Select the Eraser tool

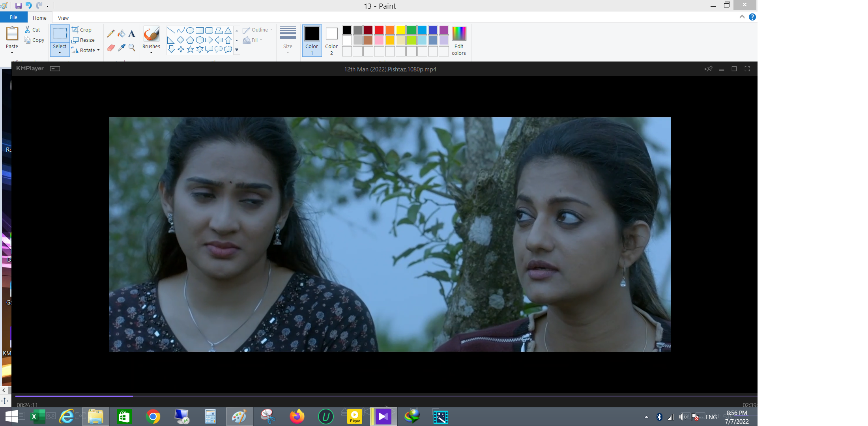(110, 48)
